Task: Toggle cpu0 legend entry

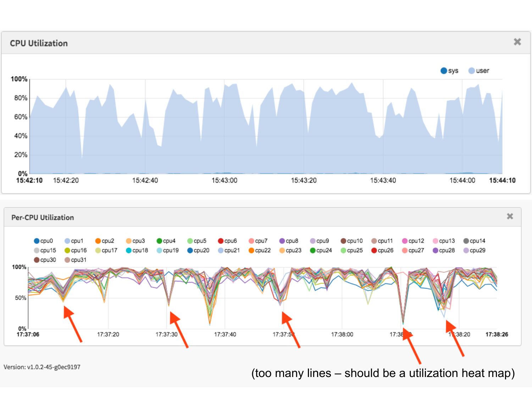Action: pyautogui.click(x=43, y=241)
